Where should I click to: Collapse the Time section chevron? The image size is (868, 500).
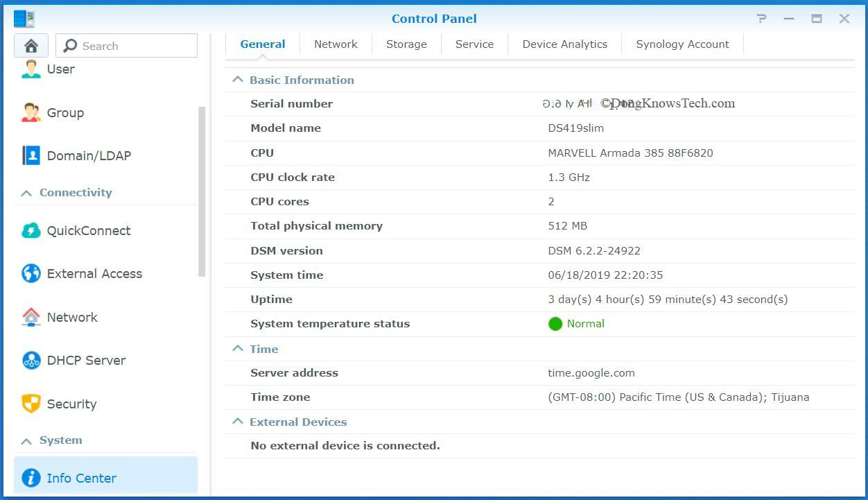[x=238, y=349]
